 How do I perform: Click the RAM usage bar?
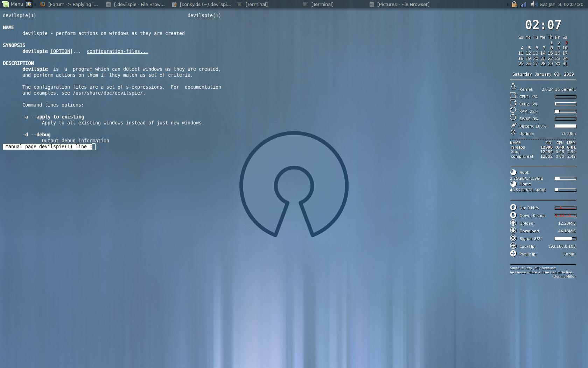click(x=565, y=111)
